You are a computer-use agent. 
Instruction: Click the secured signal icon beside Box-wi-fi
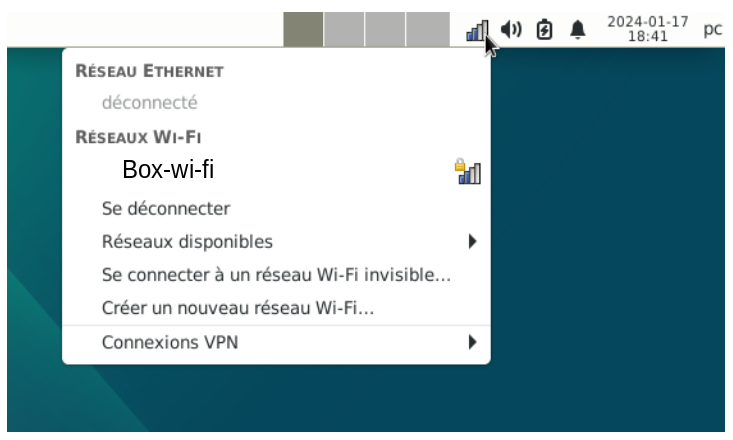pos(468,171)
